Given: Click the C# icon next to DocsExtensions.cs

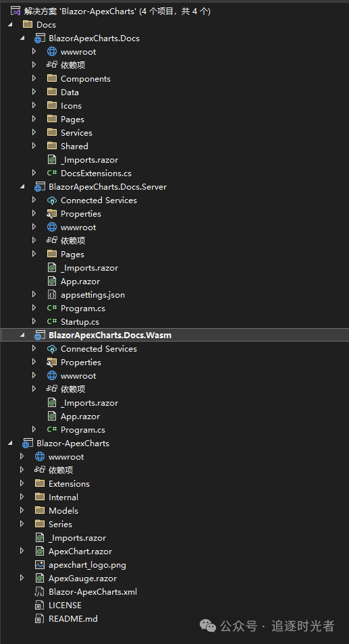Looking at the screenshot, I should tap(52, 173).
